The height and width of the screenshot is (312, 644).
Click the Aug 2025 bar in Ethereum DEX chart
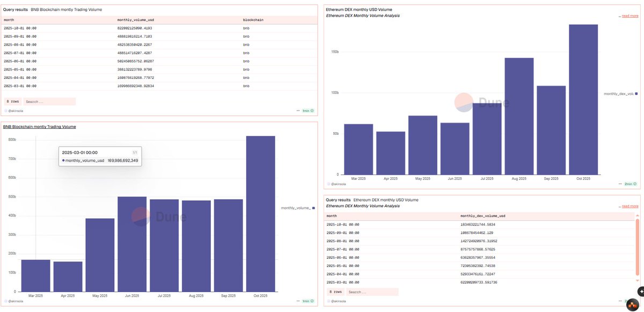coord(519,116)
